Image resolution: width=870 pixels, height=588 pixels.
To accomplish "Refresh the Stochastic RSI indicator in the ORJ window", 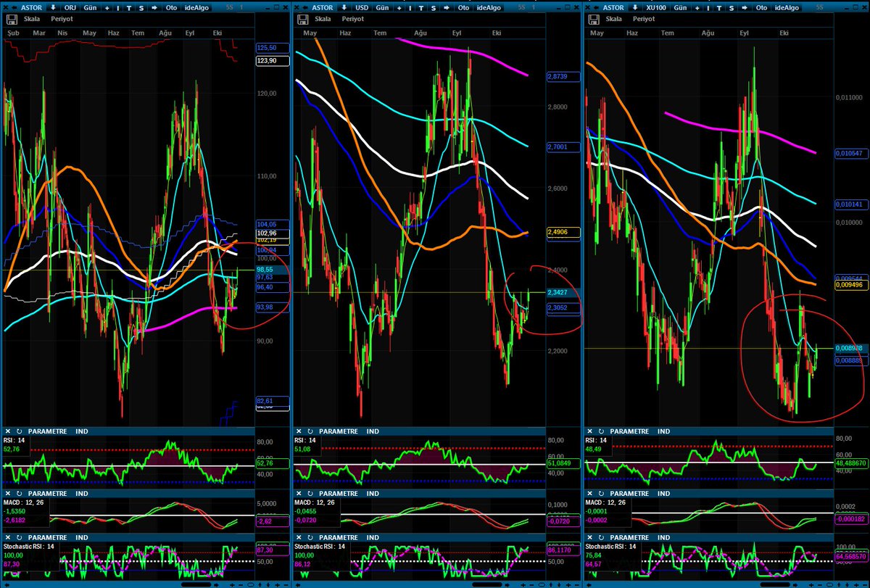I will tap(18, 537).
